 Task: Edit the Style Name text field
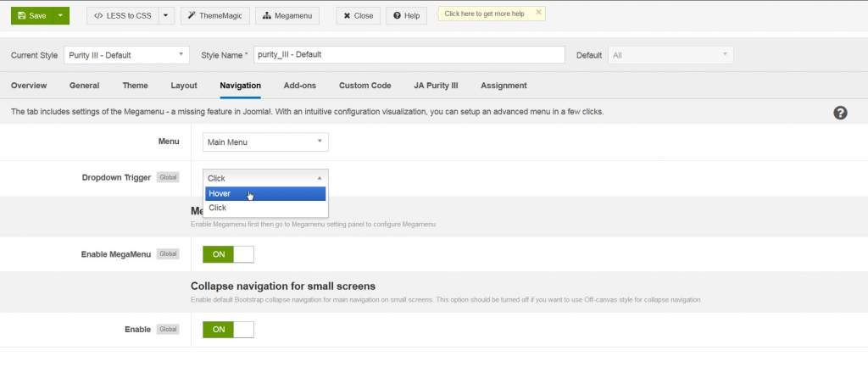[409, 55]
